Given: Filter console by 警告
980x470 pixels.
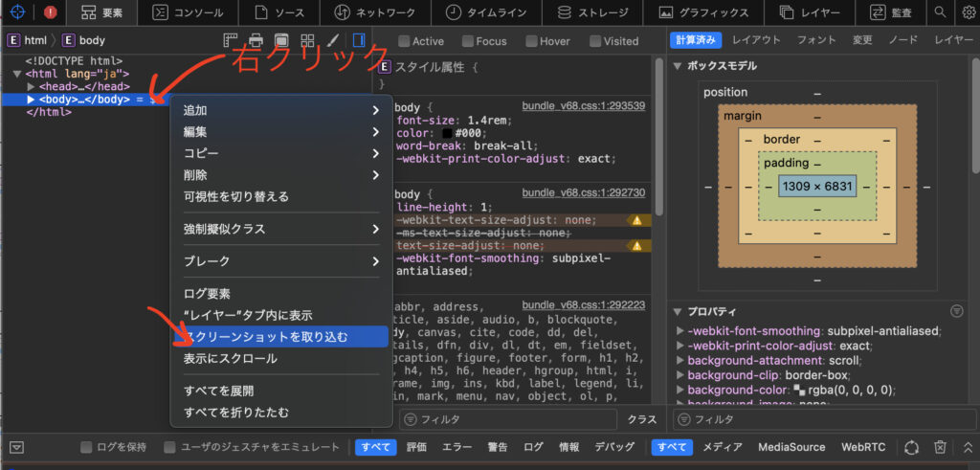Looking at the screenshot, I should [x=498, y=447].
